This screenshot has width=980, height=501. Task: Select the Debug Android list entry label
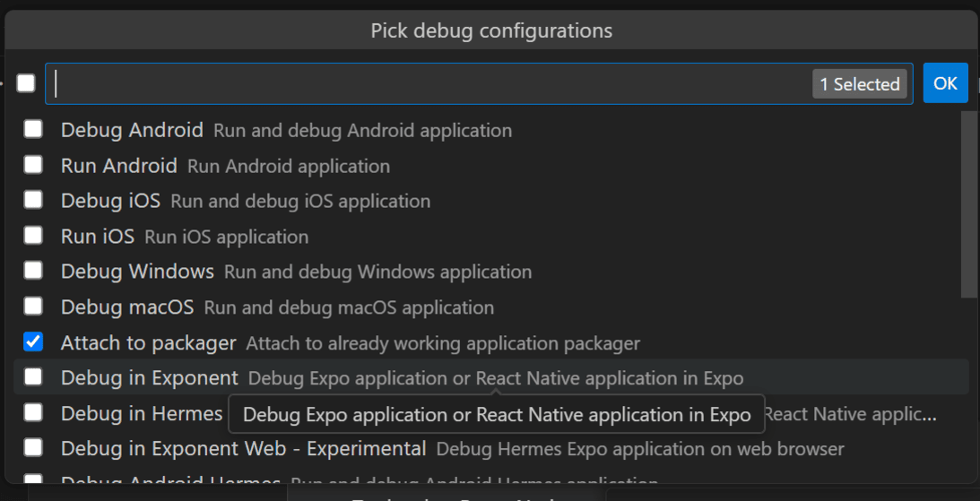pos(132,130)
